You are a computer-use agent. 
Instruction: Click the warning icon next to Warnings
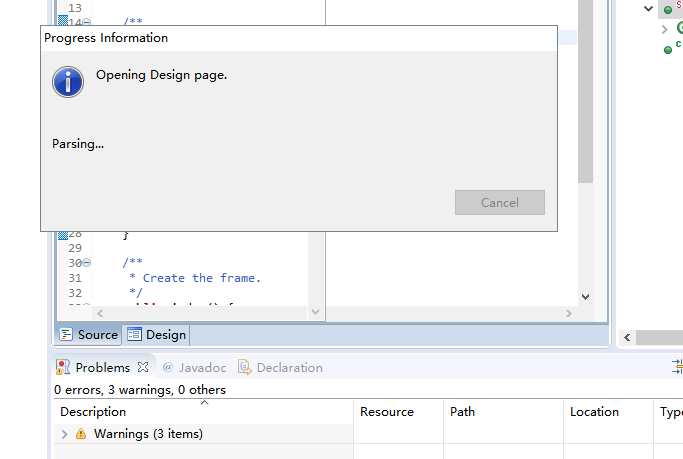tap(81, 434)
